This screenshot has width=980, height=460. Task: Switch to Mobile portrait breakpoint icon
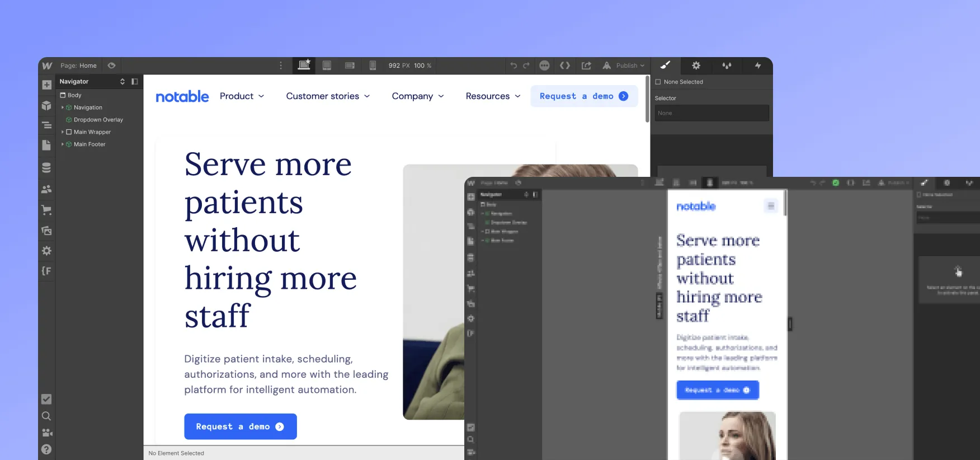373,65
